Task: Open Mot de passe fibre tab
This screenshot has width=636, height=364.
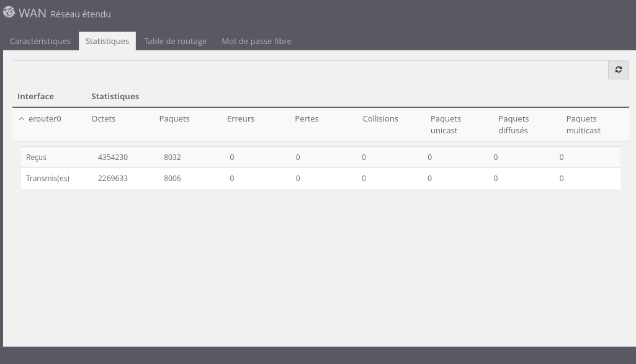Action: 256,41
